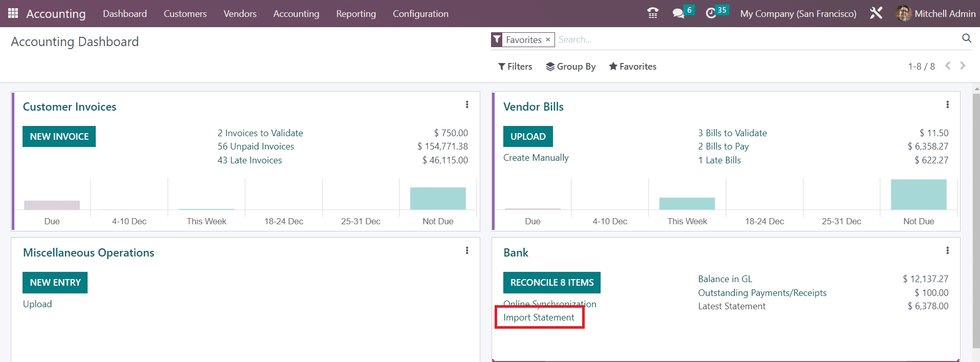Open the Reporting menu
The width and height of the screenshot is (980, 362).
[356, 14]
